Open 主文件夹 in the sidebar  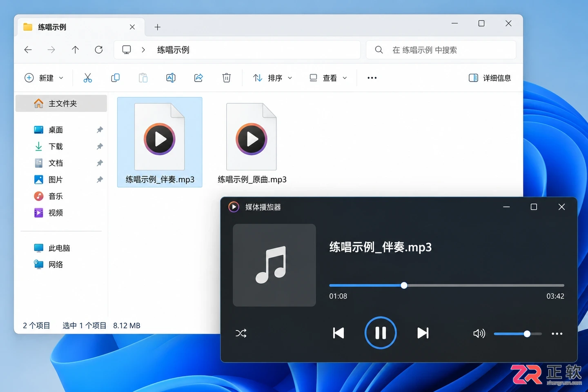tap(61, 104)
